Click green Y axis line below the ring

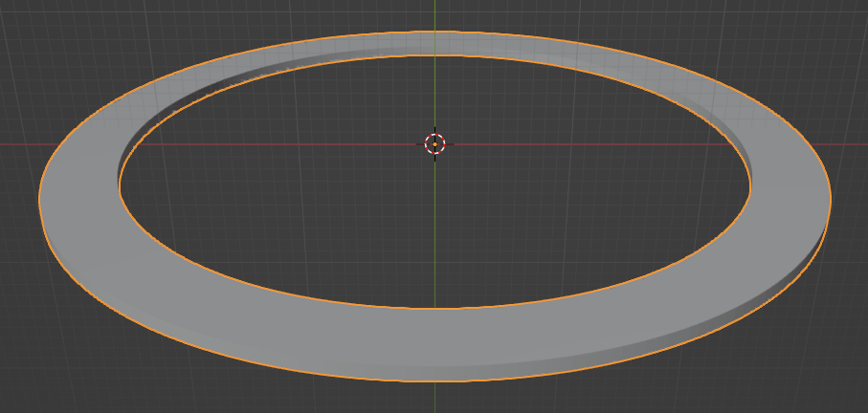(434, 397)
